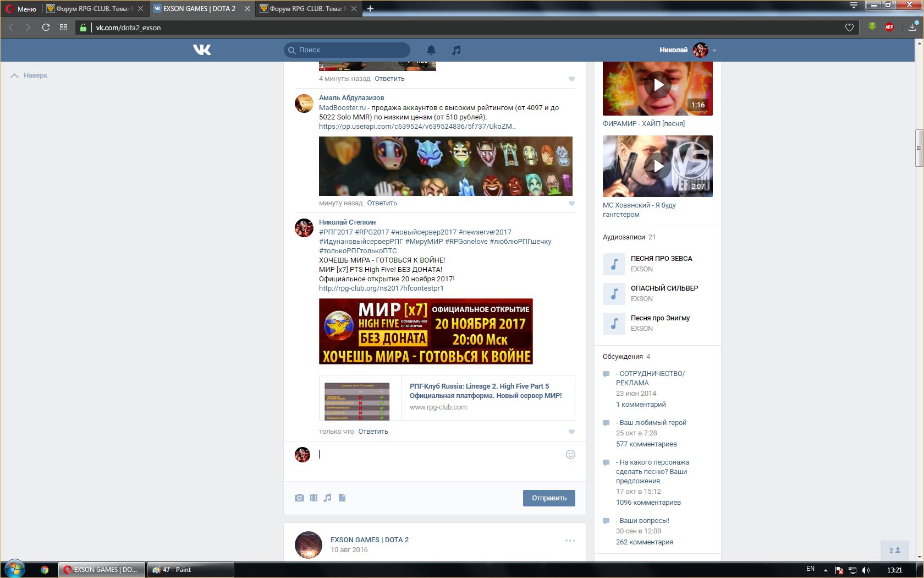Open Амаль Абдулазизов's profile name
The width and height of the screenshot is (924, 578).
[x=351, y=98]
